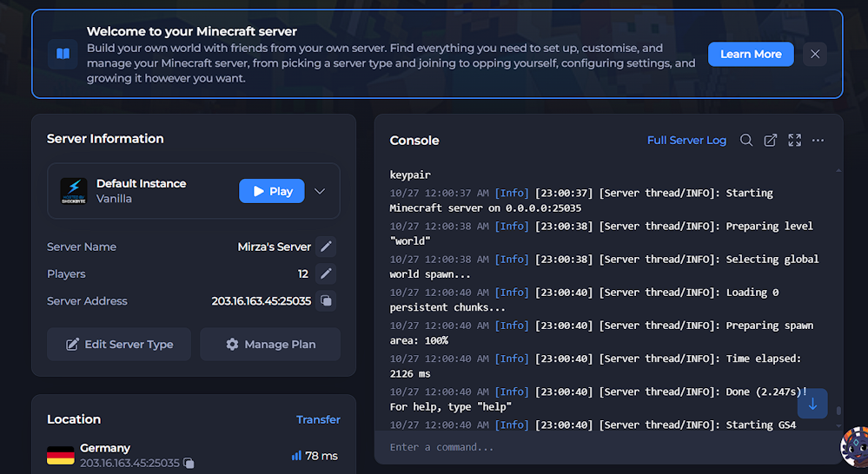This screenshot has width=868, height=474.
Task: Search the console with magnifier icon
Action: coord(746,141)
